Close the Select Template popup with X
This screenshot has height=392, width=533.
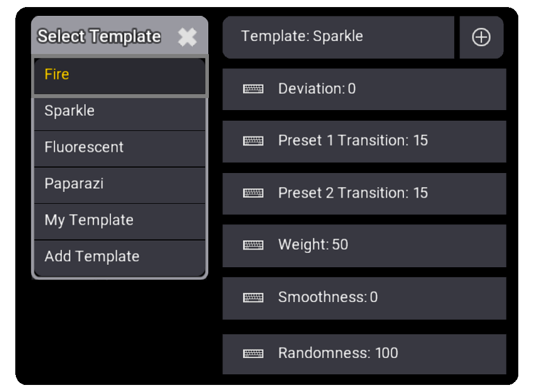187,36
